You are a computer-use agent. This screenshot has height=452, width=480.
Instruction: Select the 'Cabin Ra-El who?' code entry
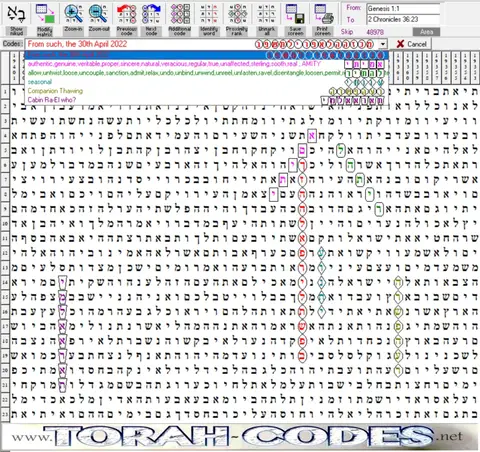coord(207,100)
